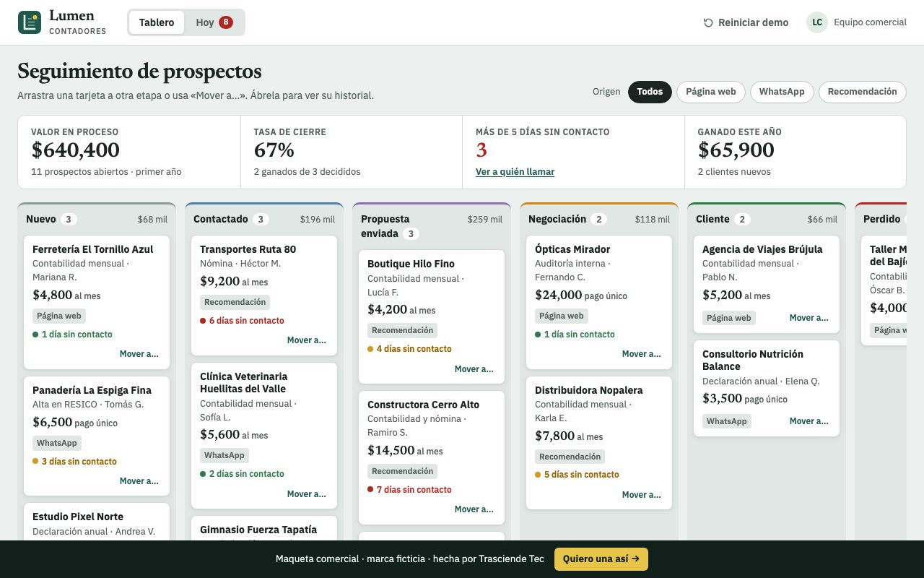Filter prospects by Página web origin

(711, 92)
